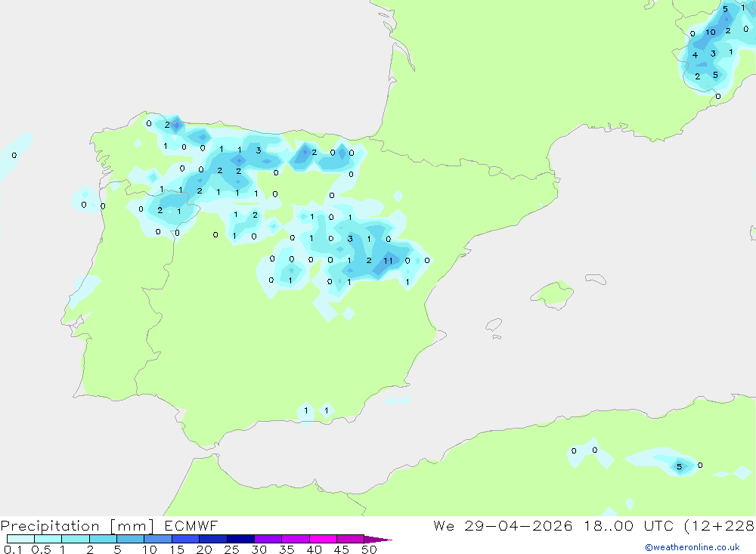Click the '4' precipitation value on the map
This screenshot has height=554, width=756.
(695, 55)
